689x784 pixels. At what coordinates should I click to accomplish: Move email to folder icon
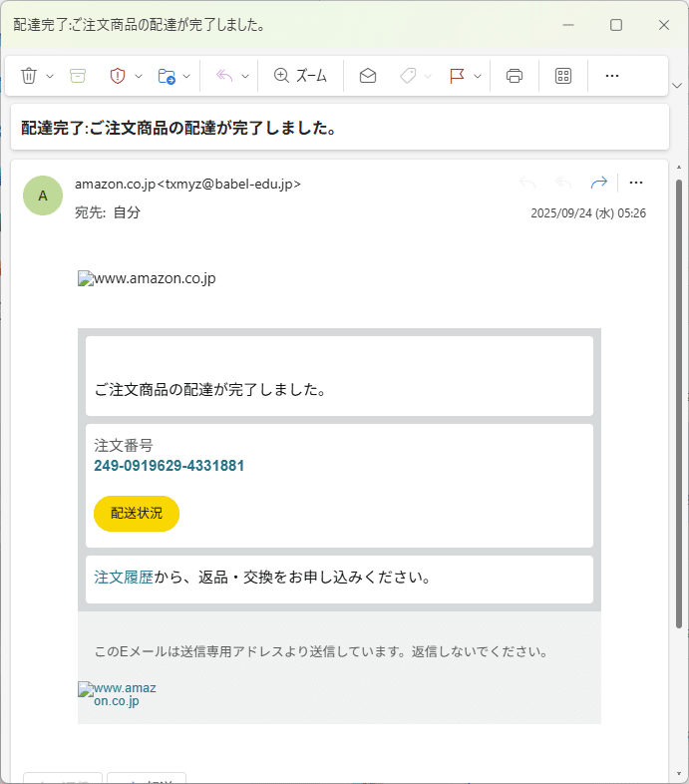click(x=167, y=76)
